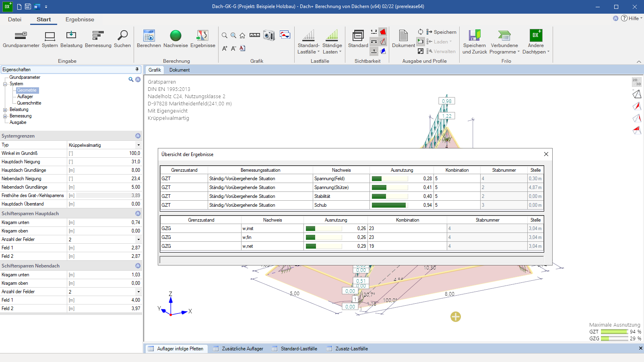This screenshot has width=644, height=362.
Task: Select the Grafik view tab
Action: (155, 70)
